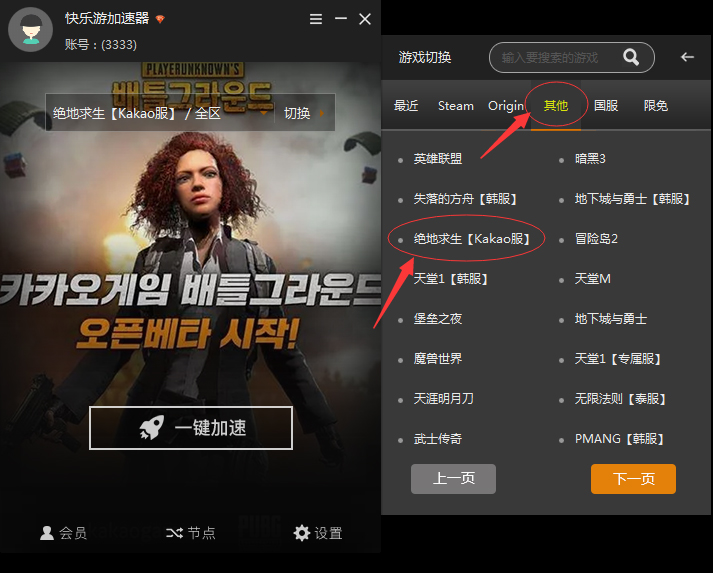Viewport: 713px width, 573px height.
Task: Select PMANG【韩服】 game entry
Action: 620,439
